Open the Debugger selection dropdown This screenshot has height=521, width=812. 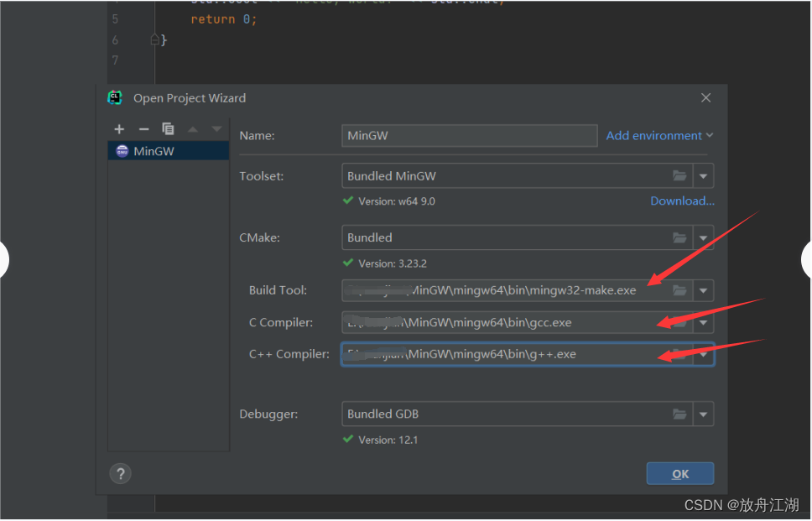click(705, 414)
